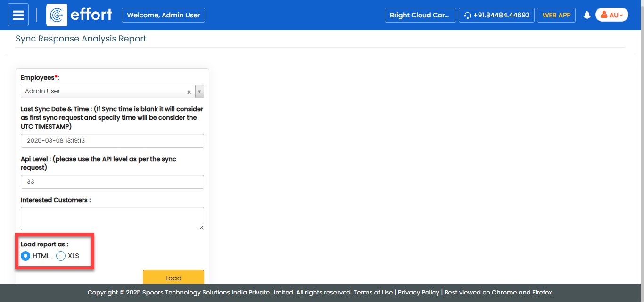Select HTML report format
Viewport: 644px width, 302px height.
tap(26, 256)
